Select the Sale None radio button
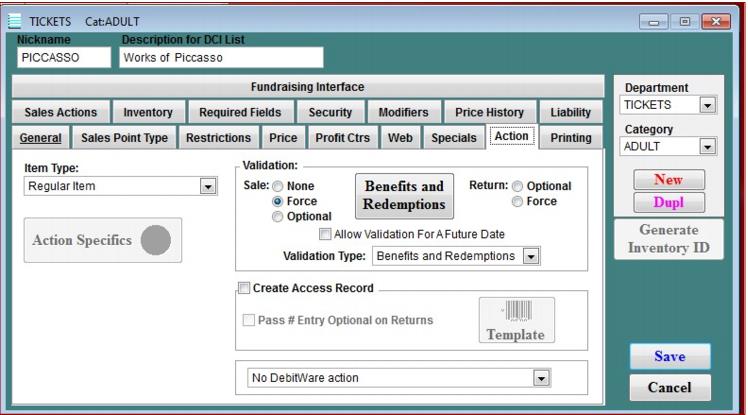748x415 pixels. click(279, 186)
